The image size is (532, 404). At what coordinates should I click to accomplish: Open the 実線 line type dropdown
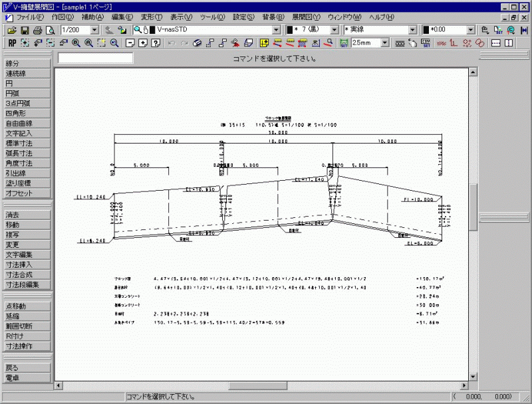(x=412, y=30)
